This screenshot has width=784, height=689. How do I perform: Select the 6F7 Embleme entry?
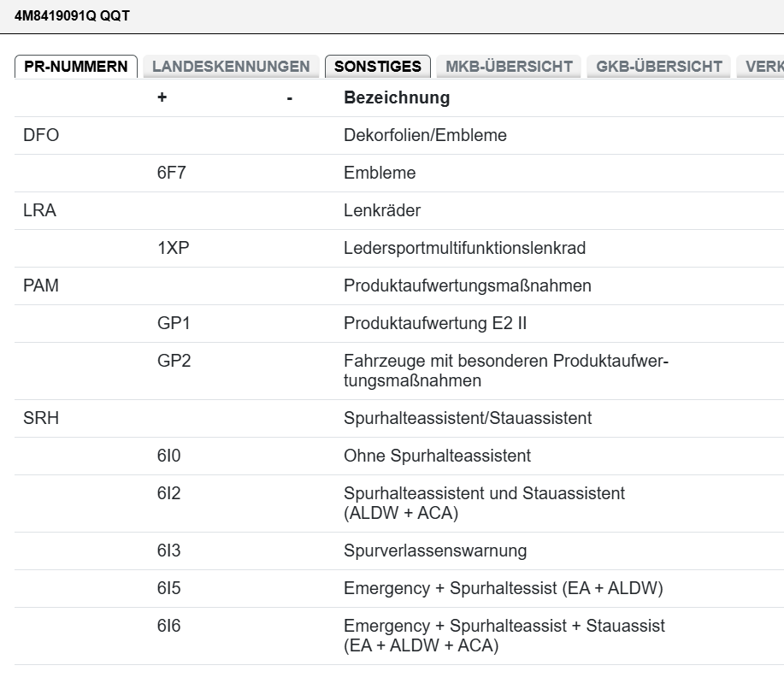380,173
